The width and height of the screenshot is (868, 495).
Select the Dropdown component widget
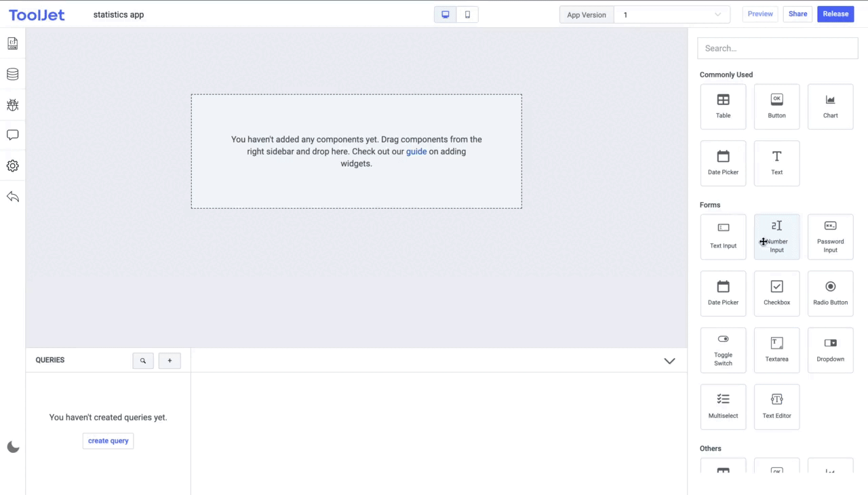[x=830, y=350]
